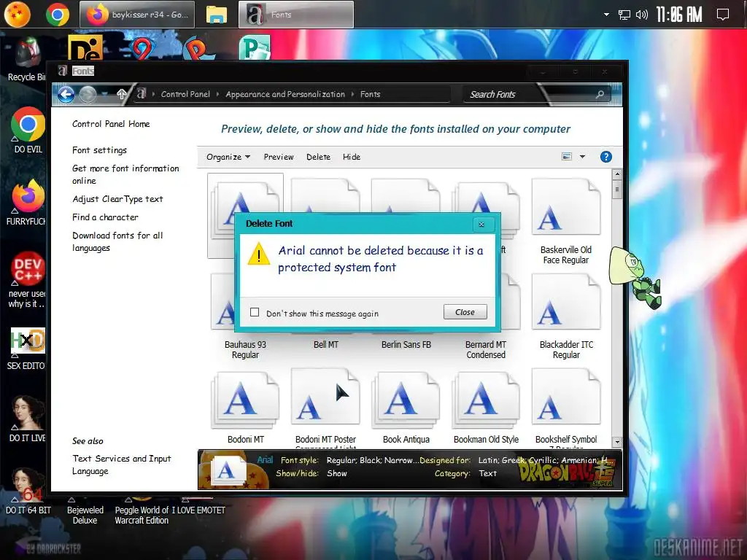Click the Bell MT font label

(326, 344)
